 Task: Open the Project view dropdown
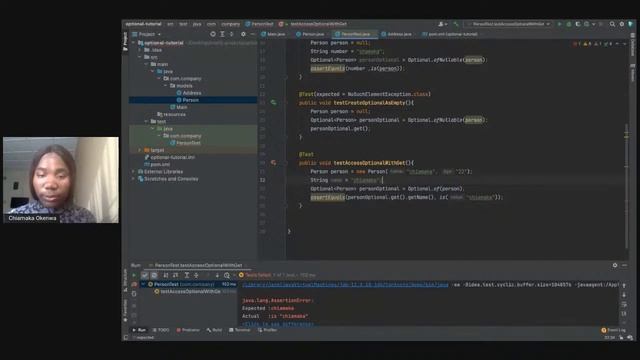click(147, 34)
